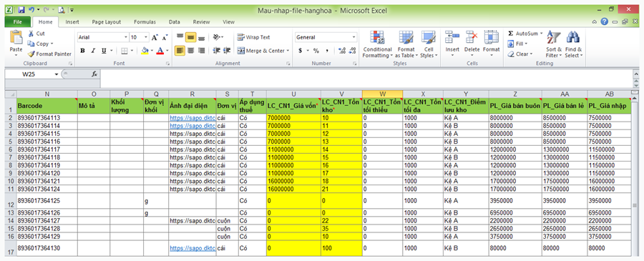This screenshot has width=644, height=261.
Task: Apply Percent Style format
Action: [x=316, y=51]
